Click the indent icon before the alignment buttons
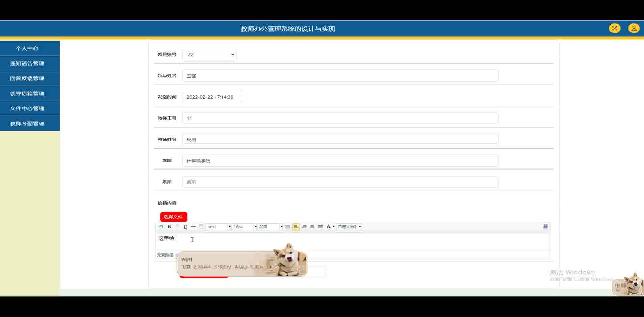 [288, 227]
